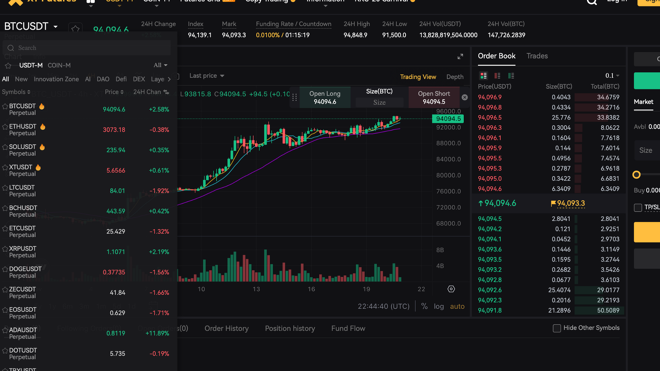Show combined buy and sell order book view

pyautogui.click(x=483, y=76)
